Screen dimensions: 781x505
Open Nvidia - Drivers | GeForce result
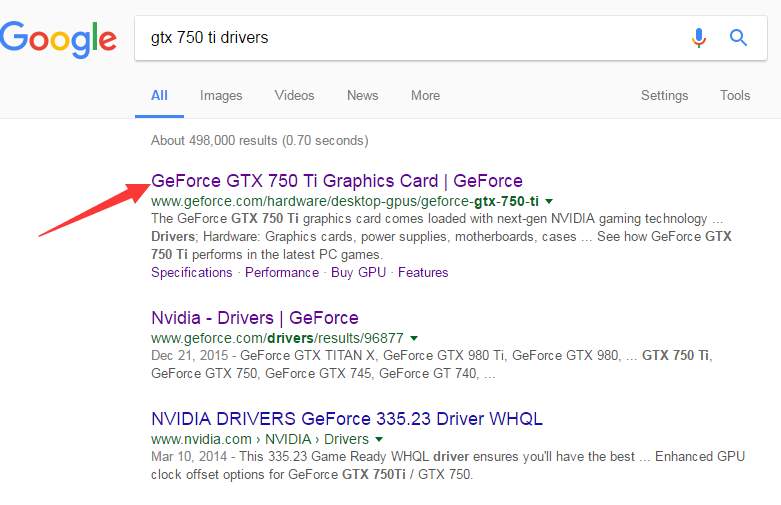[255, 318]
